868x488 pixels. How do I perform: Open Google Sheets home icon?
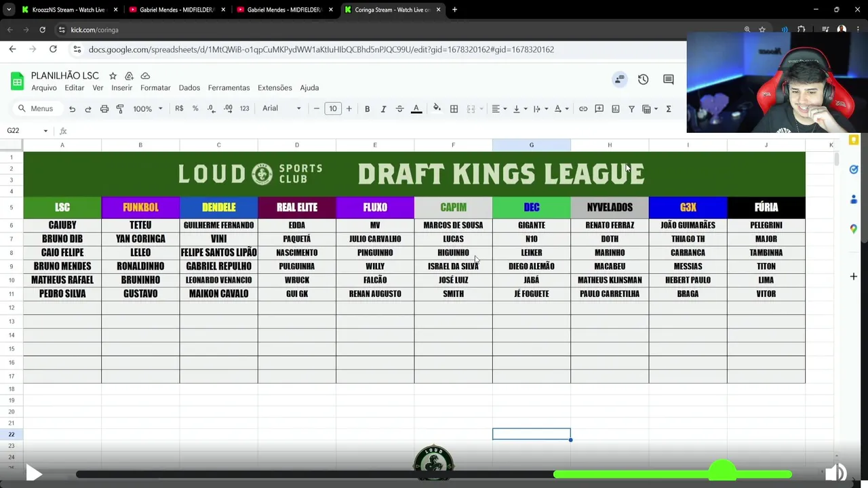tap(17, 81)
